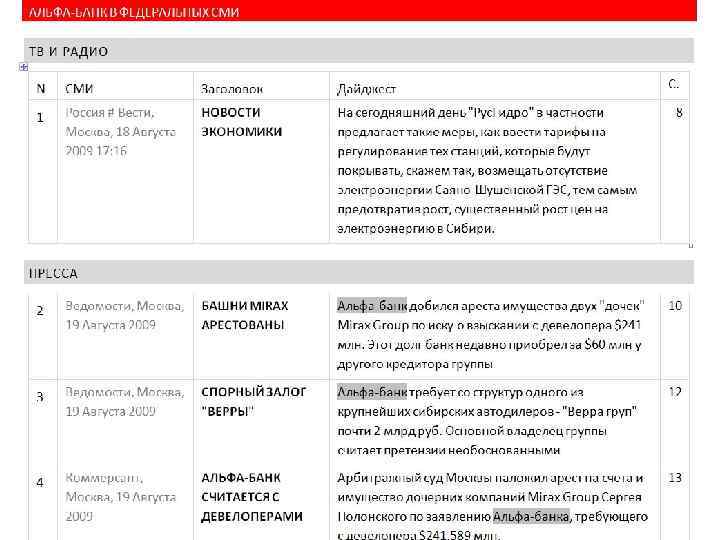This screenshot has height=540, width=720.
Task: Click the red header 'АЛЬФА-БАНК В ФЕДЕРАЛЬНЫХ СМИ'
Action: [359, 11]
